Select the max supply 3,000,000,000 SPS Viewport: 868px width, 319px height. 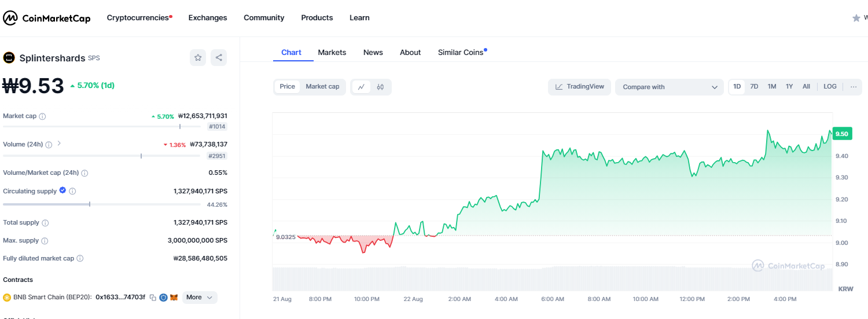tap(197, 240)
